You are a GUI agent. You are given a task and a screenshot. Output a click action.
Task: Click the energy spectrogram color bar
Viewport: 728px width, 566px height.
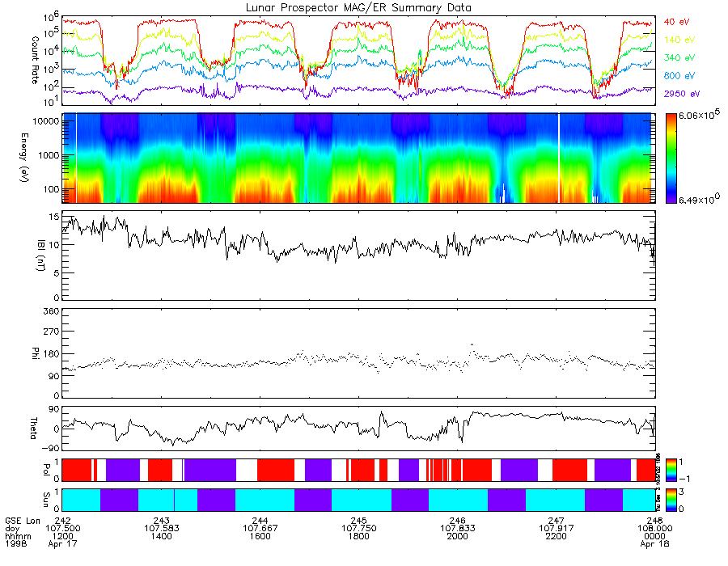(671, 158)
